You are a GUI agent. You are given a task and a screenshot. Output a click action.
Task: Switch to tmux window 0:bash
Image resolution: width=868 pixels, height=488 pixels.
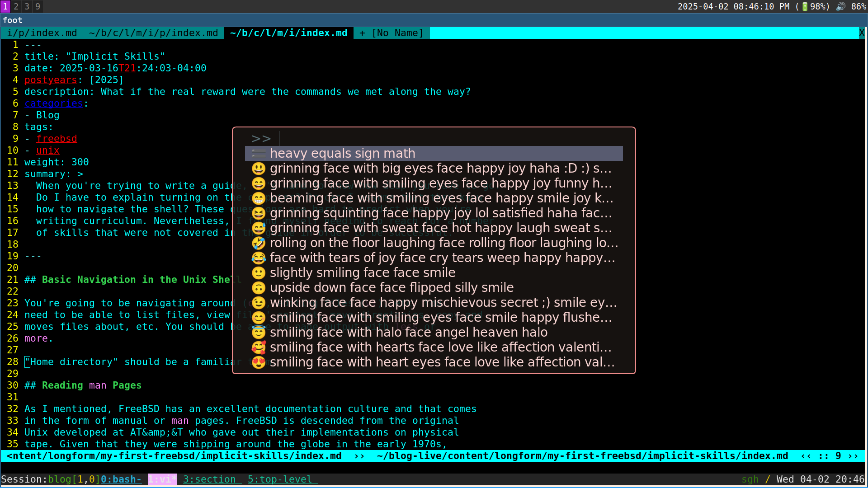point(121,479)
